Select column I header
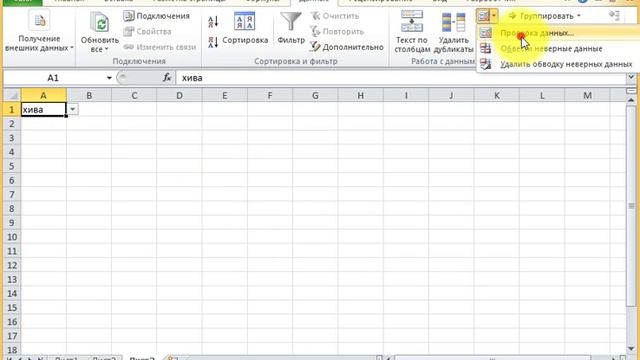The height and width of the screenshot is (360, 640). coord(406,96)
